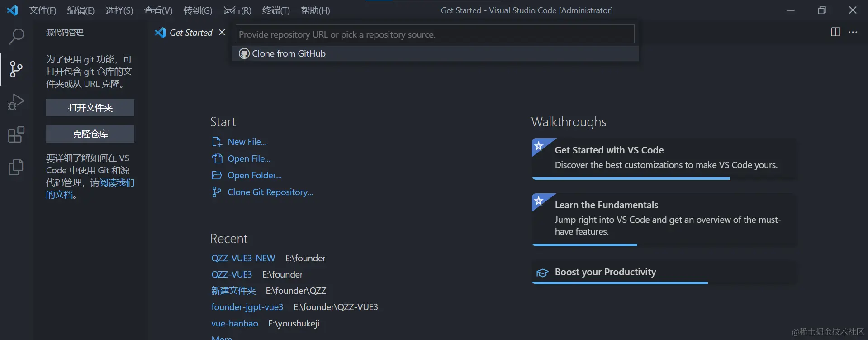Open the 帮助(H) menu
868x340 pixels.
[x=315, y=10]
